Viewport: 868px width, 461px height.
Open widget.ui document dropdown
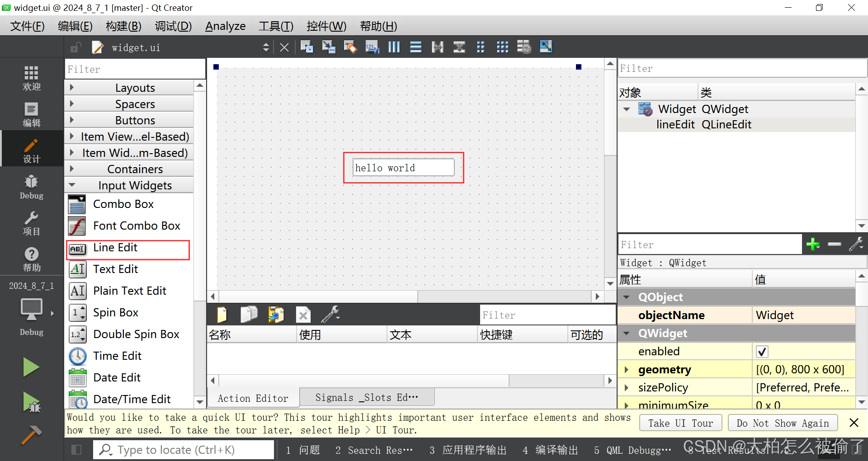266,47
